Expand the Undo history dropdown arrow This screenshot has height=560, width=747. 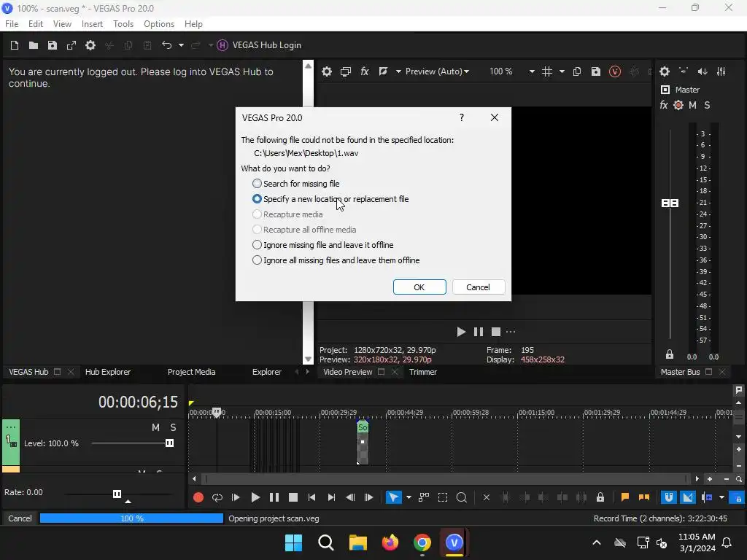pos(181,45)
